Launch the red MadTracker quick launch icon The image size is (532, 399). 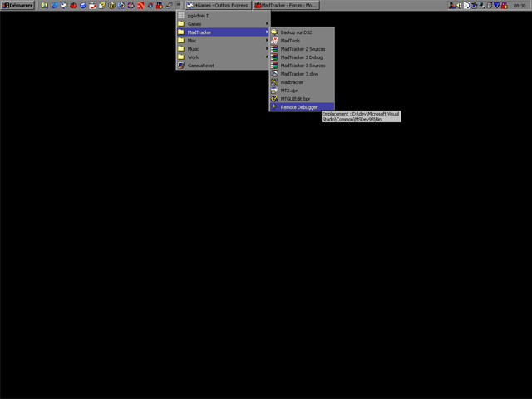tap(73, 6)
